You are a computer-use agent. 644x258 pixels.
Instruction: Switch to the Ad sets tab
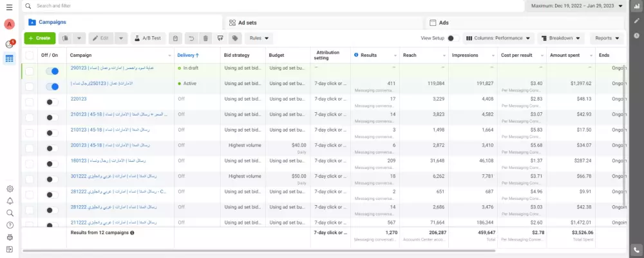coord(248,23)
